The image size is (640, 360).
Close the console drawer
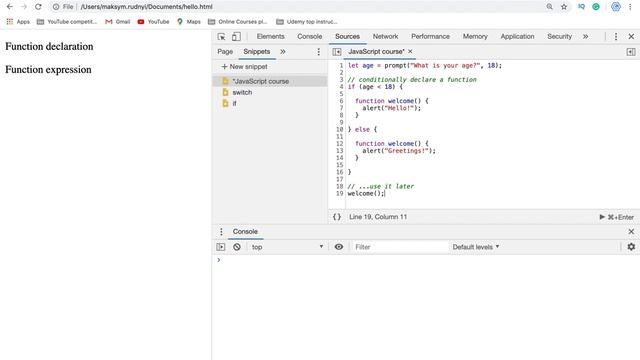pos(631,232)
